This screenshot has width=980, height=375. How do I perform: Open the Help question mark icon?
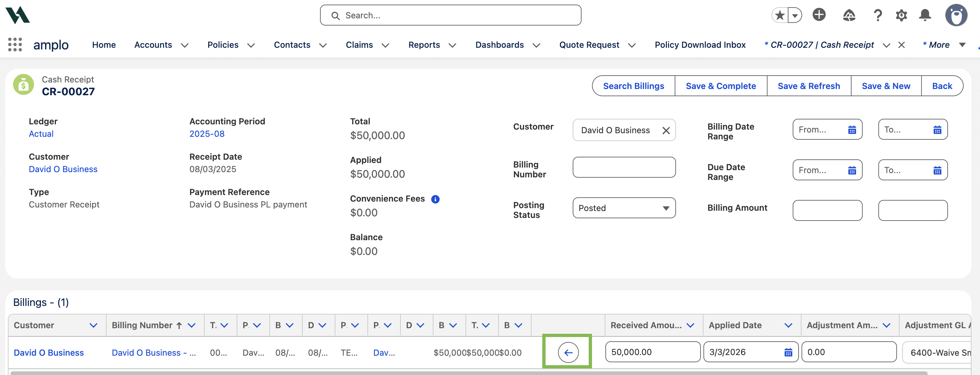click(878, 15)
